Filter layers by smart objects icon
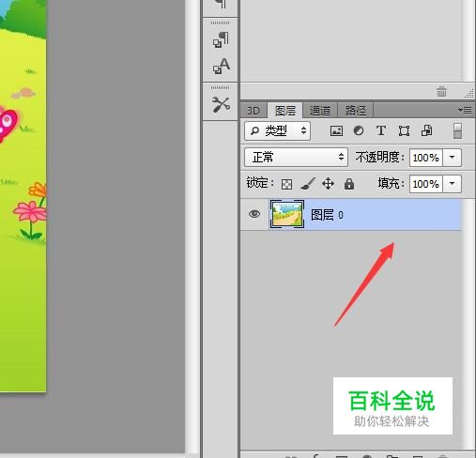 click(427, 130)
